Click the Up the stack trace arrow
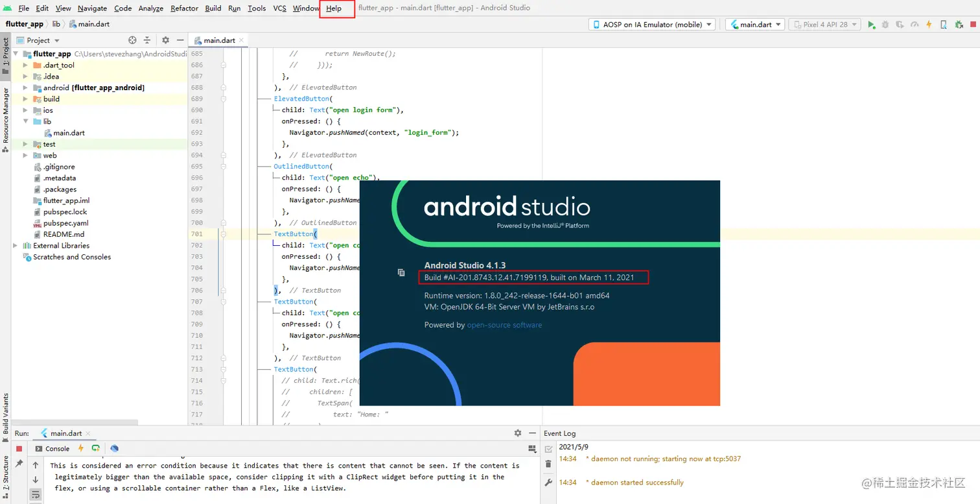This screenshot has height=504, width=980. pyautogui.click(x=36, y=465)
